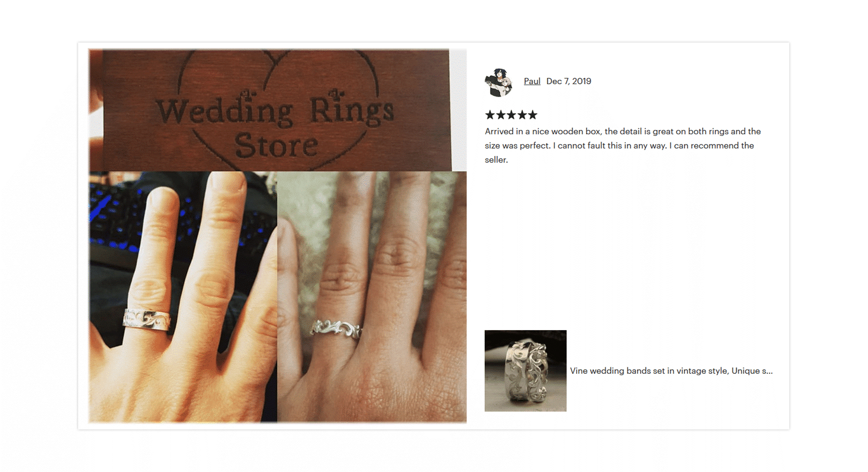View the photo of ring near blue keyboard
This screenshot has width=868, height=472.
[x=183, y=297]
